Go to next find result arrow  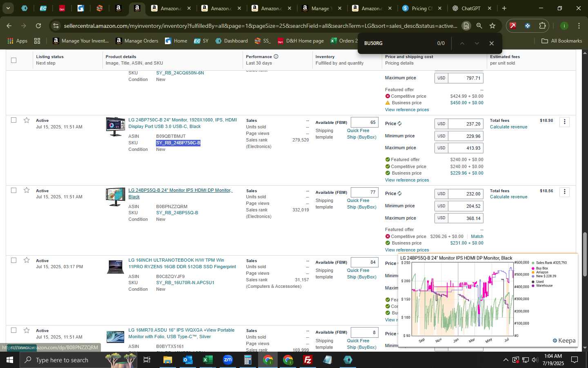pos(477,43)
